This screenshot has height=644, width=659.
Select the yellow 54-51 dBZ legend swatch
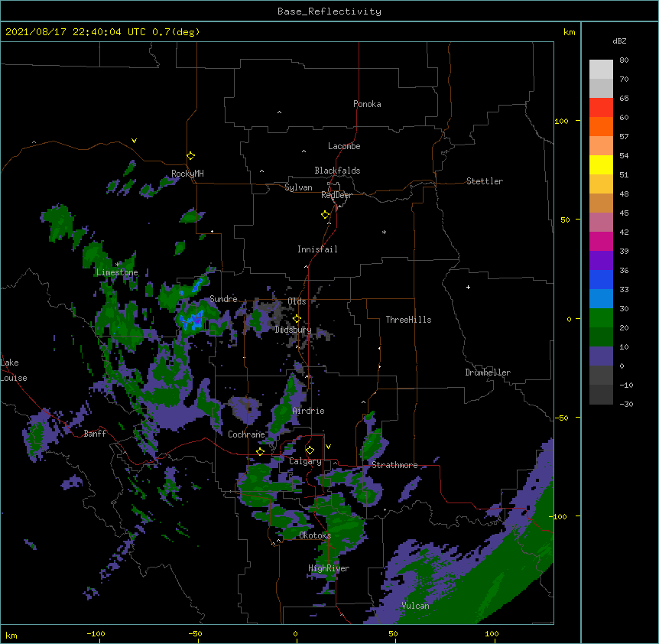tap(601, 165)
